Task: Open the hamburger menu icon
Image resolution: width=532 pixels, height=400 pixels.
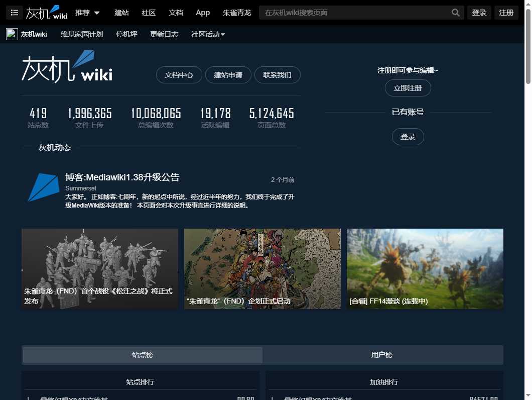Action: coord(14,13)
